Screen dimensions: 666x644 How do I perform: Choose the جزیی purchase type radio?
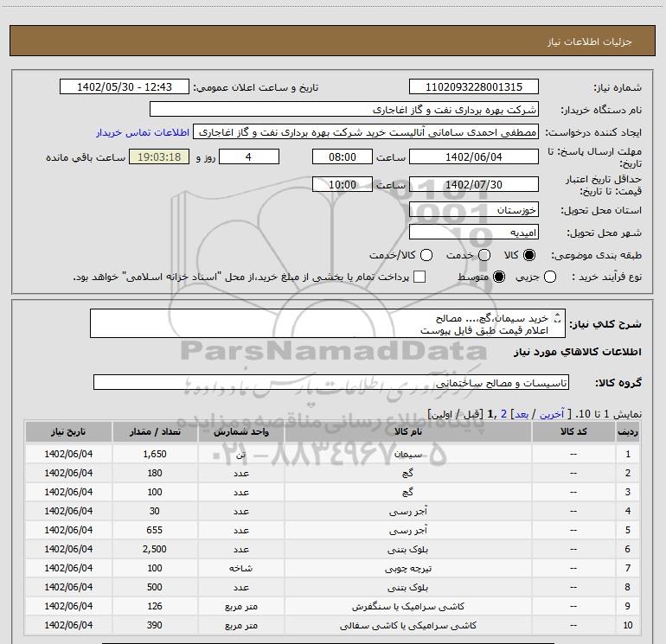pos(550,277)
